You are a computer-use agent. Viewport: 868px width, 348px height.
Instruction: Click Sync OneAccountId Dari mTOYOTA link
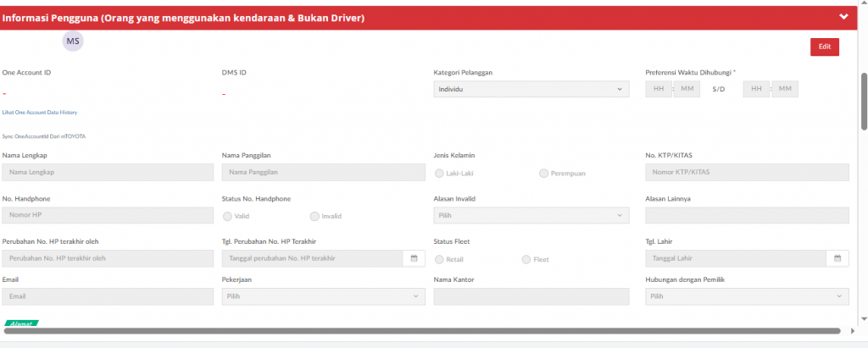tap(44, 135)
